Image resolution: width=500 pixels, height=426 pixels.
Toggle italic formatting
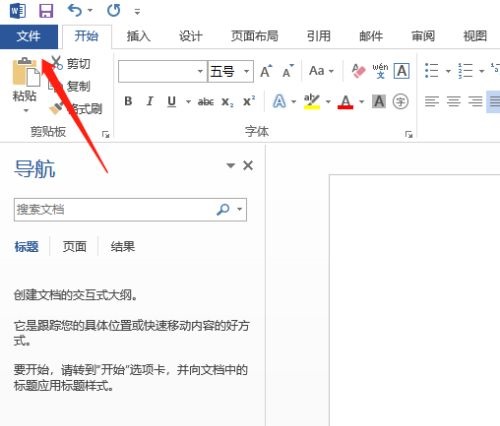tap(150, 101)
